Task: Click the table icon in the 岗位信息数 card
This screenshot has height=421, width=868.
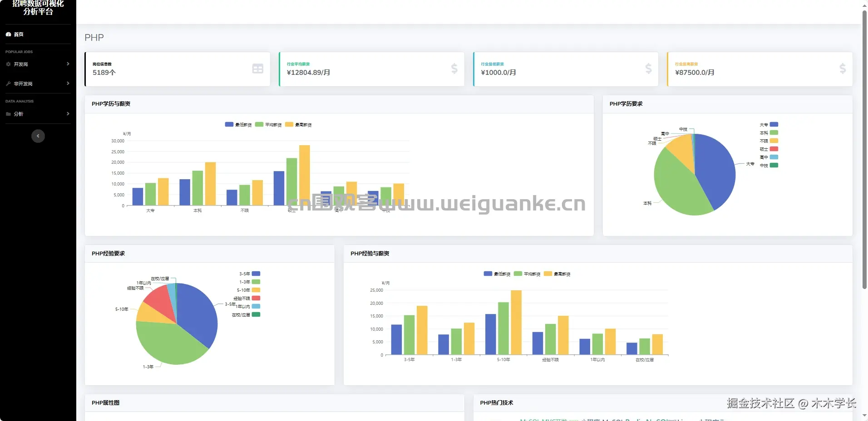Action: (x=258, y=69)
